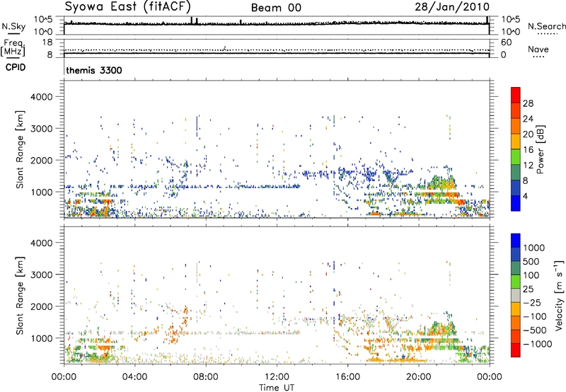Pick the bright blue top velocity swatch

pyautogui.click(x=516, y=241)
